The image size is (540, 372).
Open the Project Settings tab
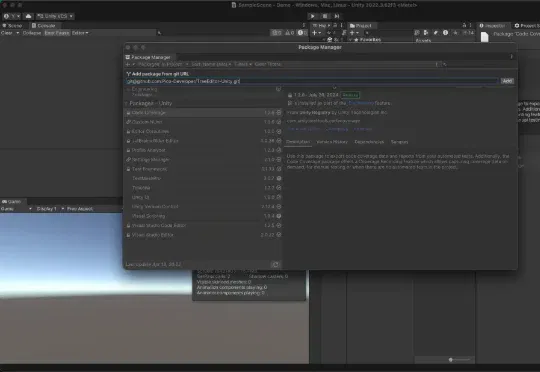pyautogui.click(x=526, y=25)
